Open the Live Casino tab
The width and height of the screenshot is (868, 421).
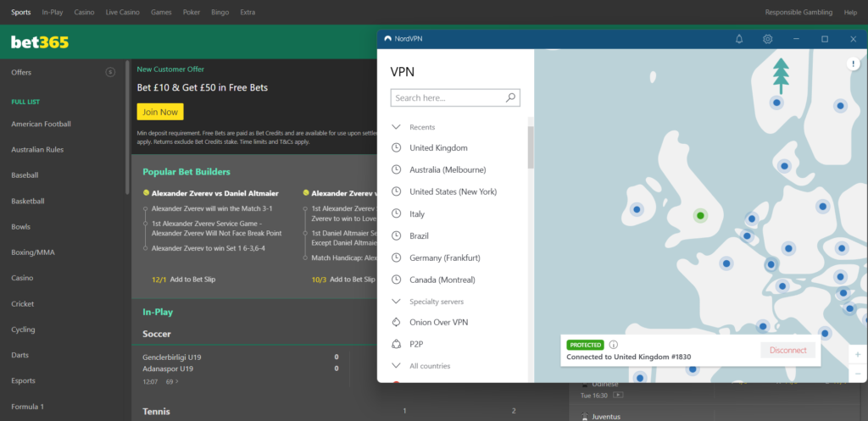coord(122,12)
